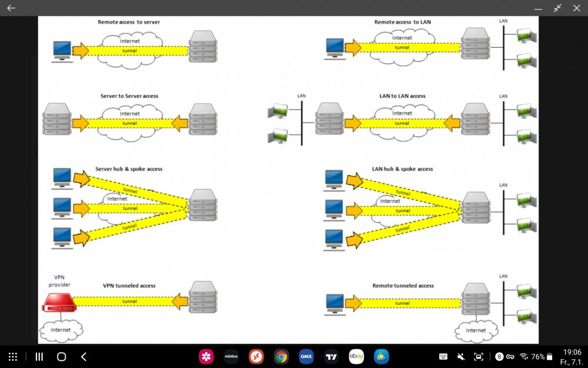The image size is (588, 368).
Task: Open the notification badge showing 8
Action: tap(499, 357)
